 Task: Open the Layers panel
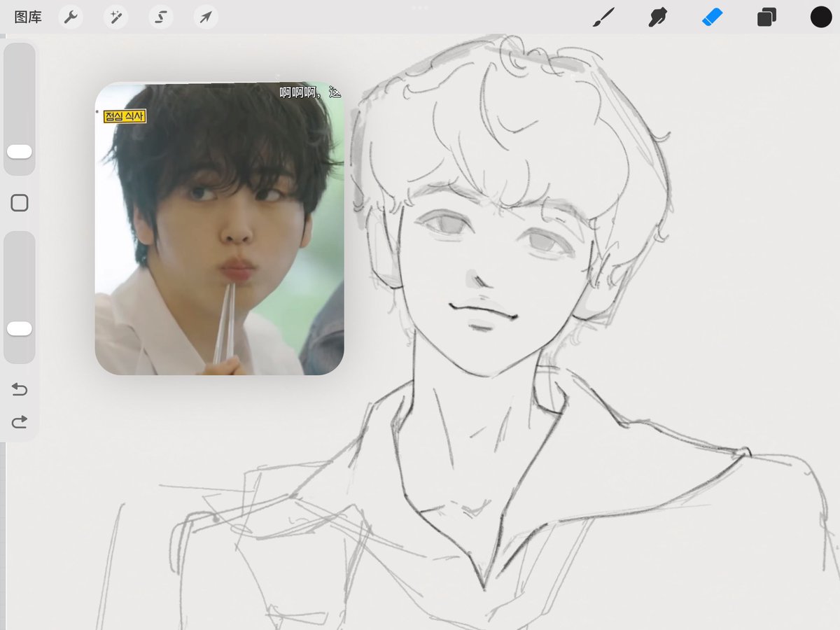coord(766,17)
